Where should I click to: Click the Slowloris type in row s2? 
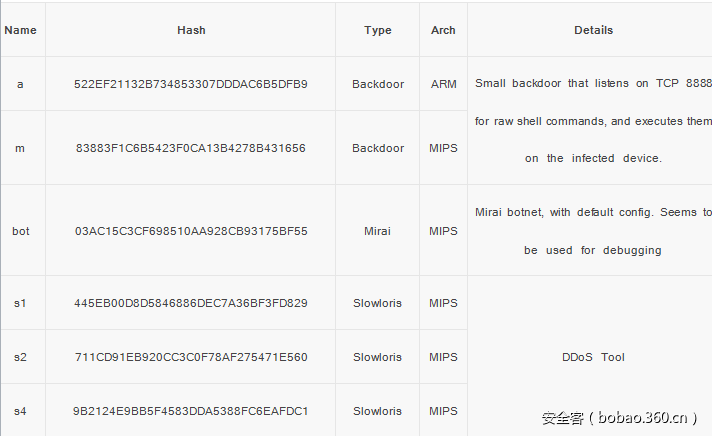tap(378, 357)
